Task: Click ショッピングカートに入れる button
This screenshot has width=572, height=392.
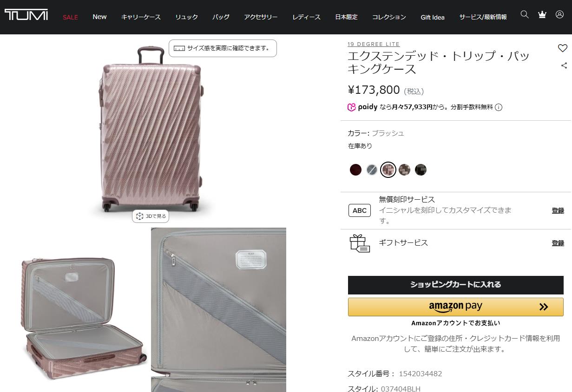Action: coord(456,285)
